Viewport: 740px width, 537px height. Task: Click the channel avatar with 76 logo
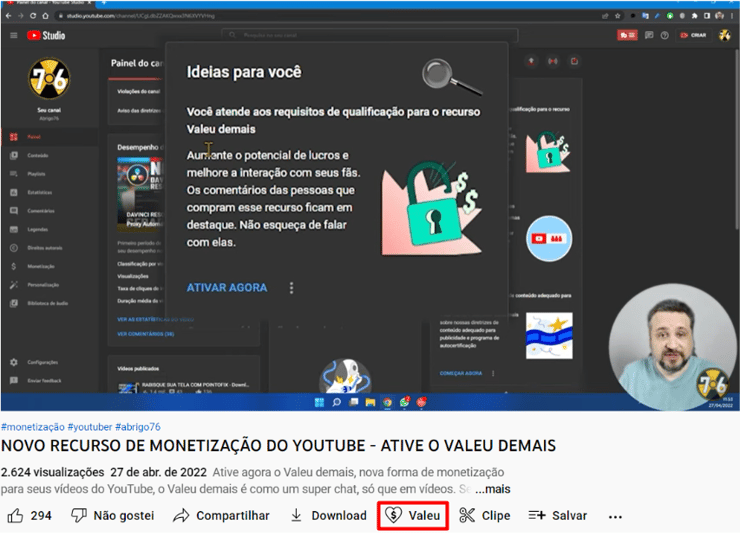click(x=49, y=78)
